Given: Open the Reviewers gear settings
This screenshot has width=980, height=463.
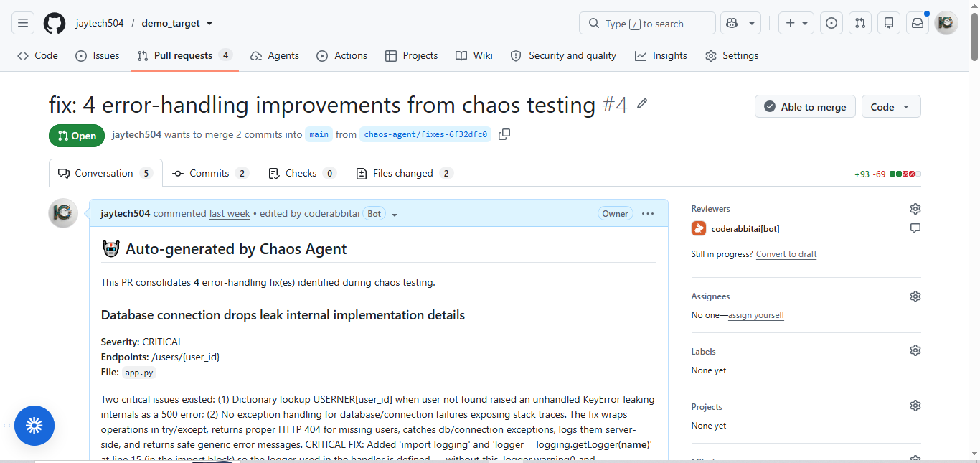Looking at the screenshot, I should (915, 209).
